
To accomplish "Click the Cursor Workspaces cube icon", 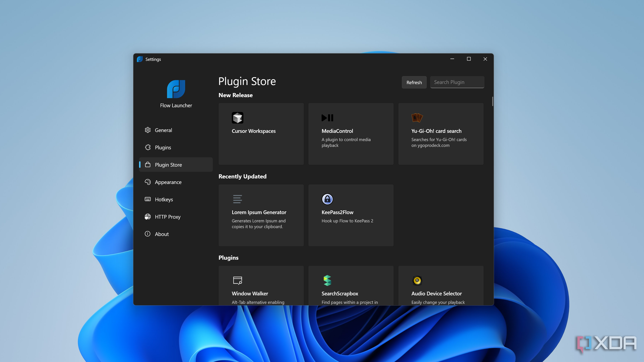I will (237, 118).
